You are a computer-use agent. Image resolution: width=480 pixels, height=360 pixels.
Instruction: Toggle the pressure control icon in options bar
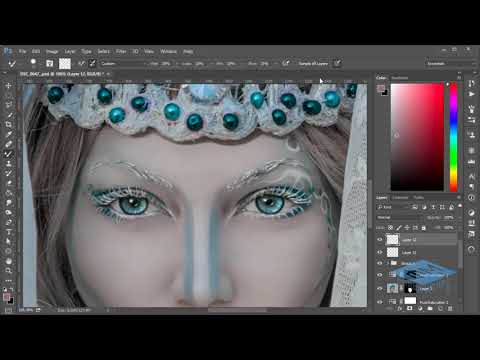[x=337, y=63]
